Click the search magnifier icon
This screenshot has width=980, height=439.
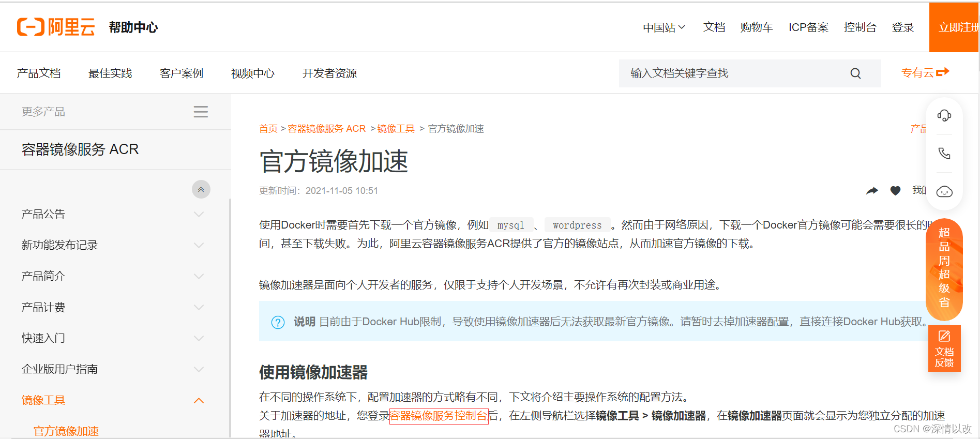(855, 73)
